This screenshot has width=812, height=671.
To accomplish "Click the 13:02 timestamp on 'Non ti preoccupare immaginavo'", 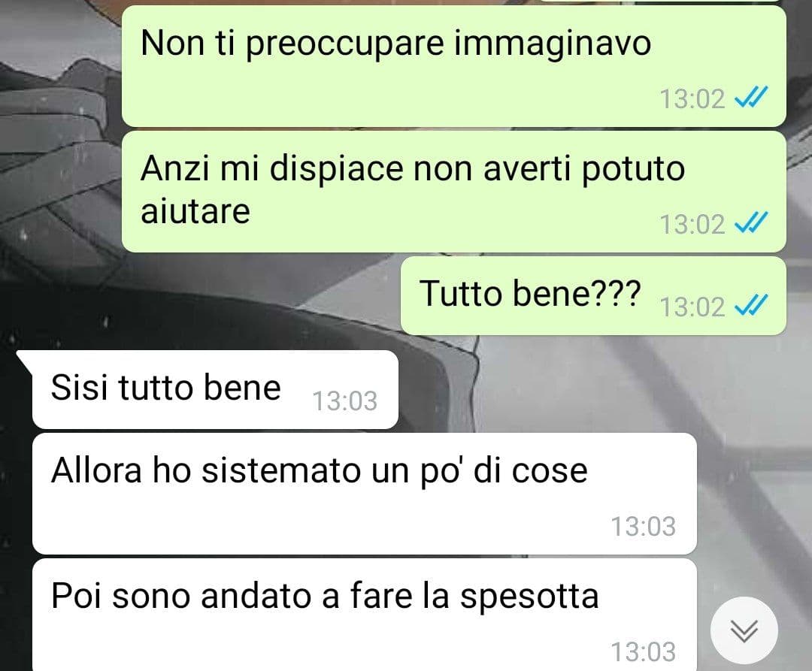I will click(692, 98).
